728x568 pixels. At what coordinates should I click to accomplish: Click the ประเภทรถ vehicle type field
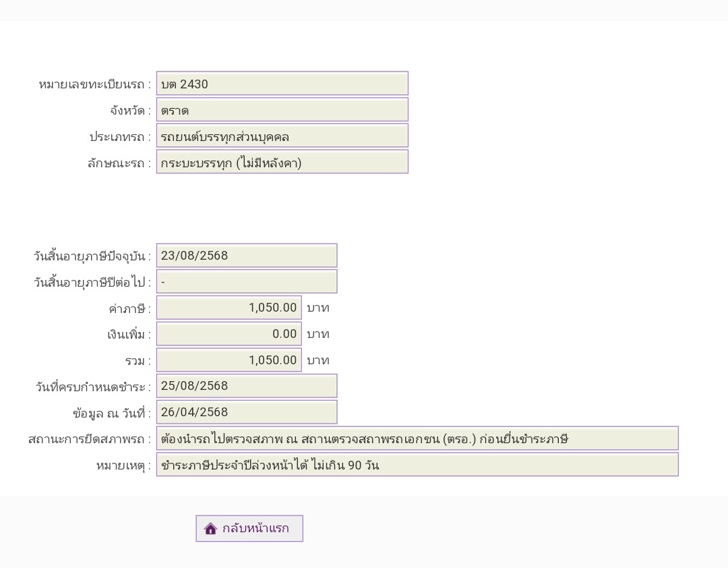pyautogui.click(x=282, y=136)
